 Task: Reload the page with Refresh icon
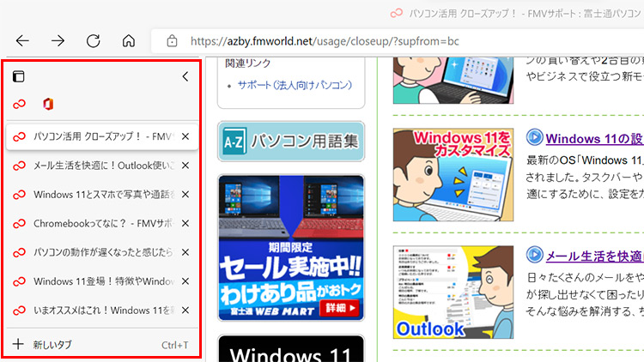[x=94, y=40]
